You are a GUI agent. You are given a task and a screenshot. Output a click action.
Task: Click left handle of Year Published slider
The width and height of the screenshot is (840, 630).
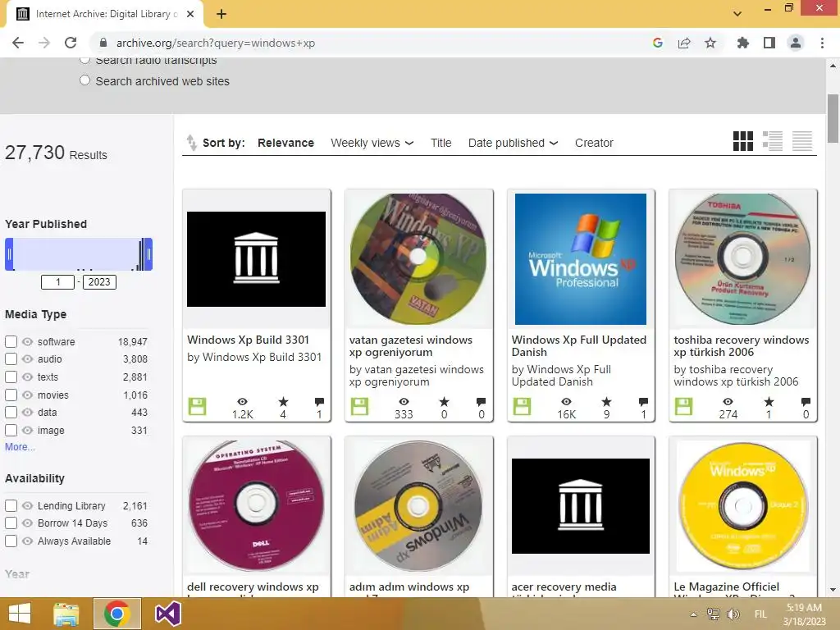tap(9, 254)
